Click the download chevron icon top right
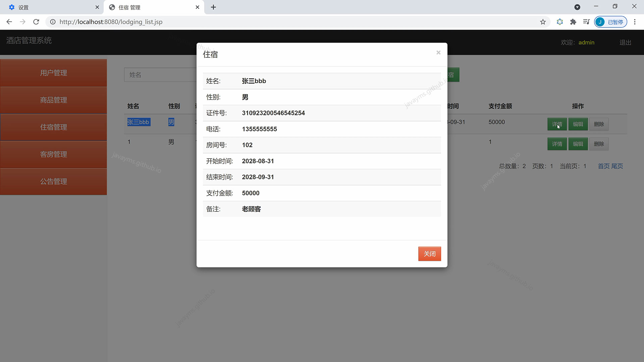 coord(578,7)
